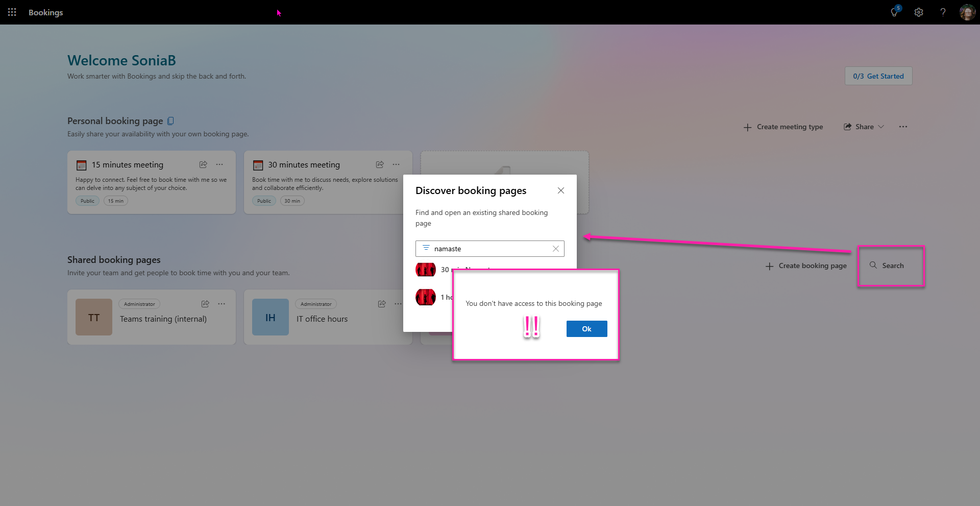Open more options for Teams training (internal)

222,304
